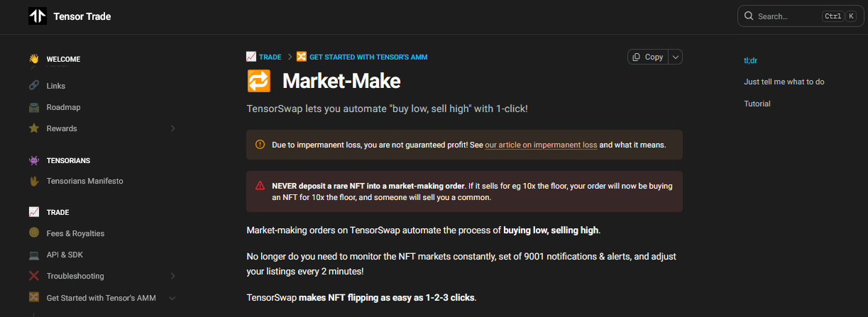Click the red X Troubleshooting icon
Screen dimensions: 868x317
tap(33, 276)
